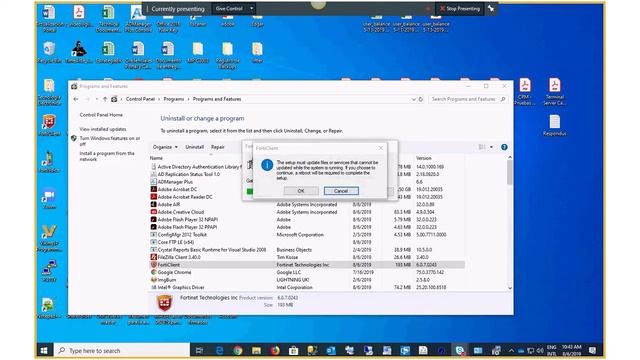Click the Search Programs and Features field
The width and height of the screenshot is (640, 360).
[468, 99]
